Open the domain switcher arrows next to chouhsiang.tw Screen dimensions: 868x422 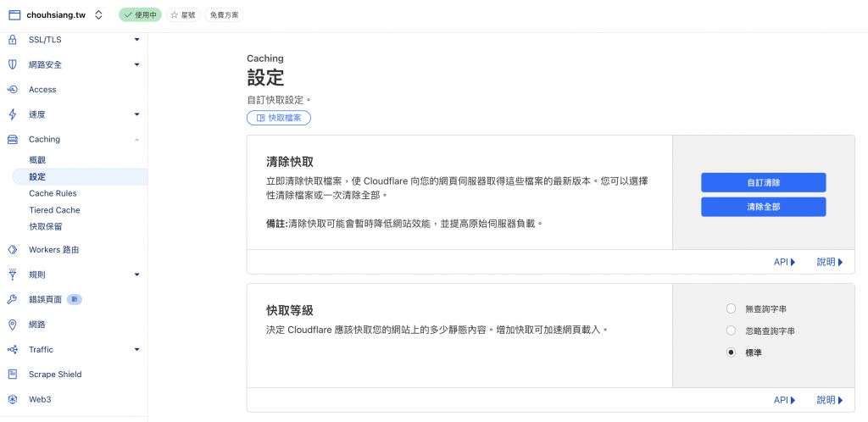coord(98,15)
